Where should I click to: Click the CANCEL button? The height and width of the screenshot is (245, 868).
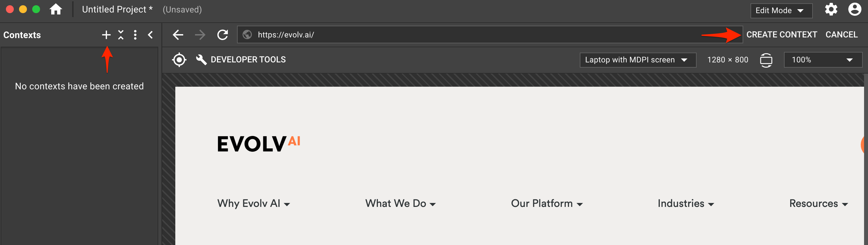[841, 35]
